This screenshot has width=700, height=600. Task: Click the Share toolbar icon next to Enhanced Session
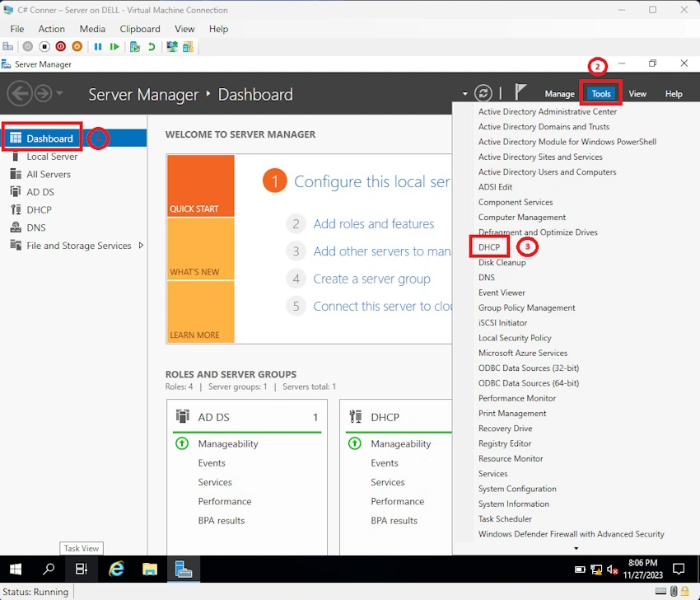(188, 46)
